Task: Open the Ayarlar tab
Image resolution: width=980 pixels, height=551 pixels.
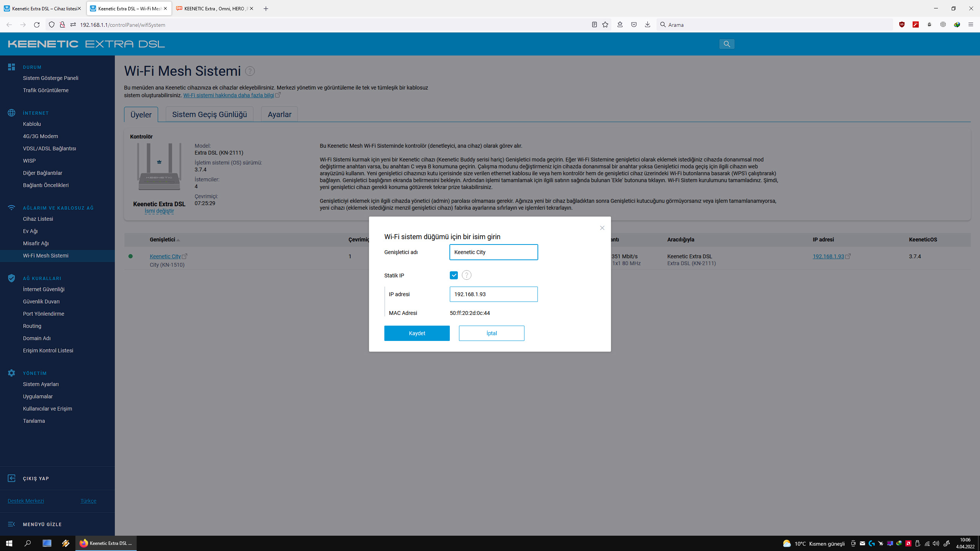Action: [279, 114]
